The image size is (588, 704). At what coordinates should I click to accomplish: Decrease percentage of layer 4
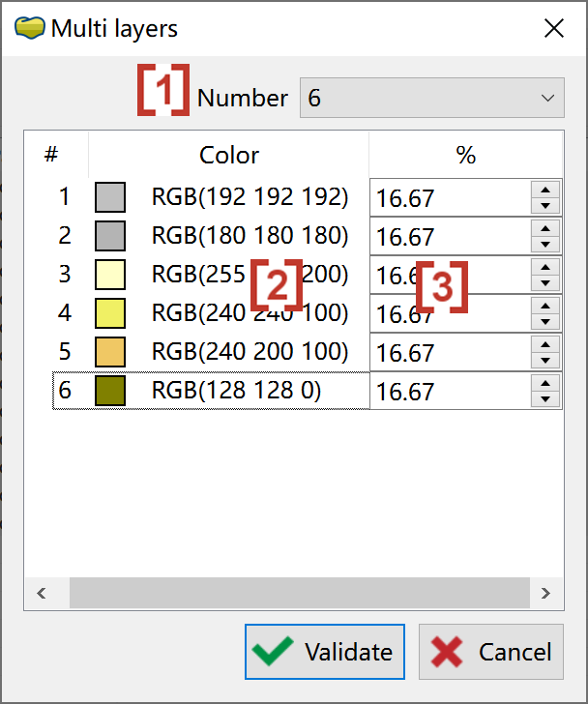click(545, 321)
